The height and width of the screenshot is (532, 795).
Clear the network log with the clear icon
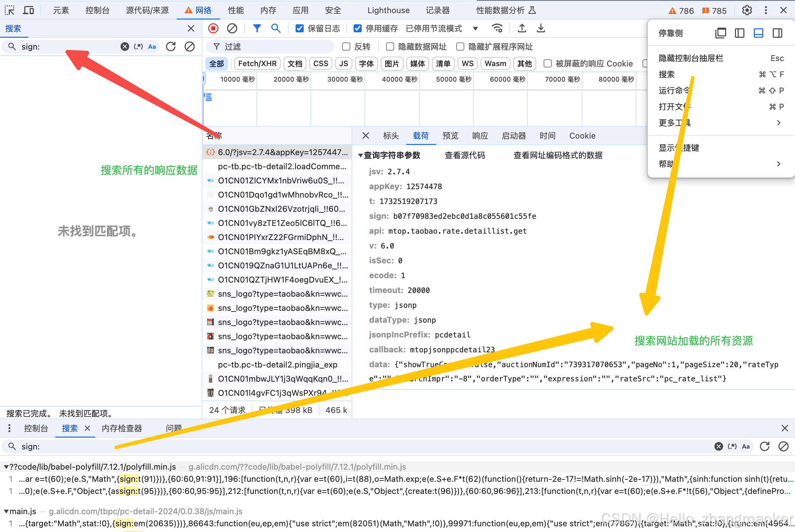232,29
